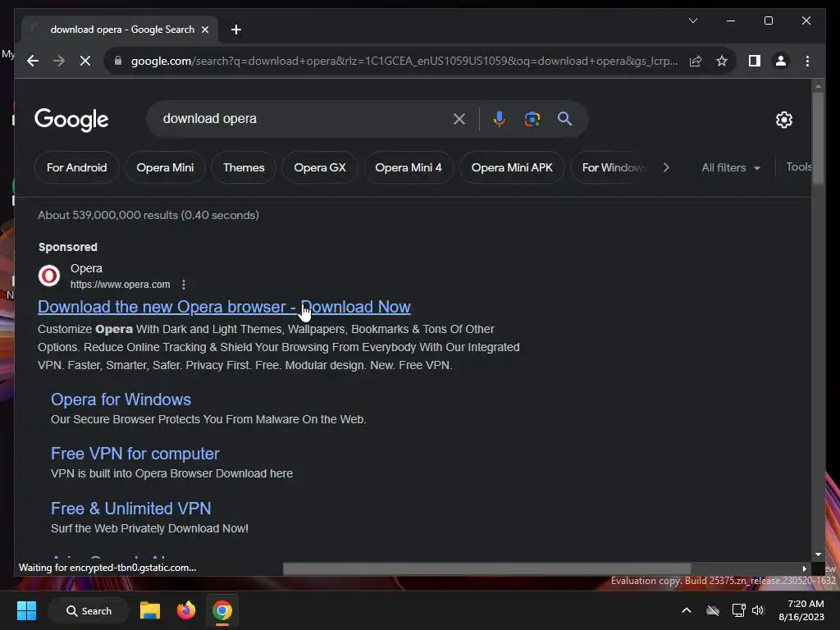Click the forward navigation arrow
The image size is (840, 630).
pyautogui.click(x=59, y=61)
